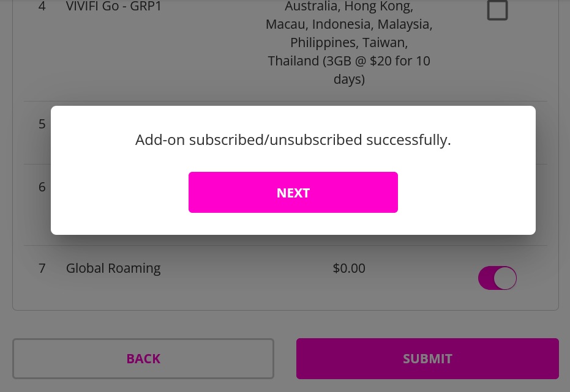Viewport: 570px width, 392px height.
Task: Toggle the Global Roaming switch
Action: [497, 278]
